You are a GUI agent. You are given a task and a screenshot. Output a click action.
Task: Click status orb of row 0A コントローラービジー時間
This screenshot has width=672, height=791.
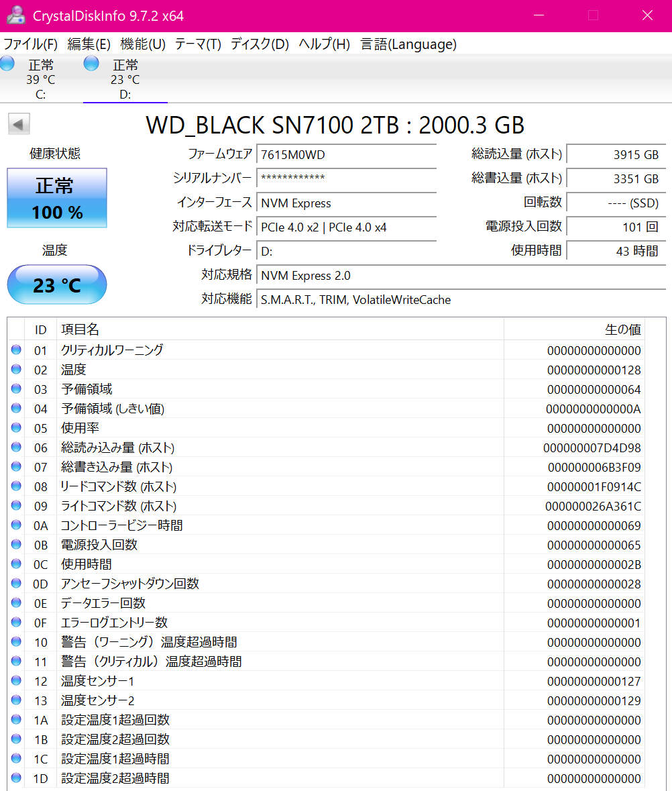click(x=16, y=525)
